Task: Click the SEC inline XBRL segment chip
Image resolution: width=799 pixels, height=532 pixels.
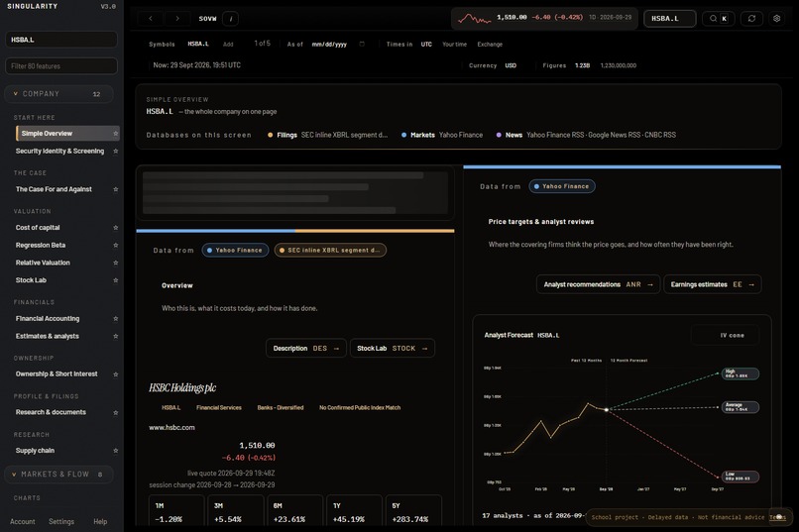Action: tap(330, 251)
